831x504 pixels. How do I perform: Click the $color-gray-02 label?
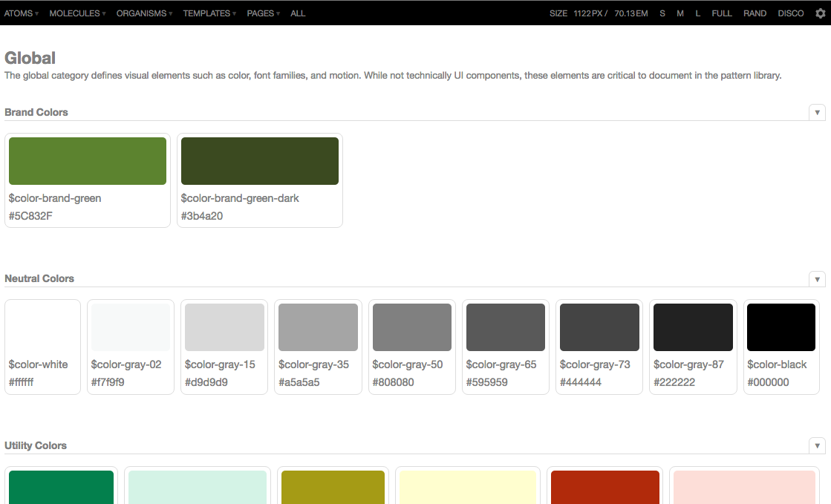pyautogui.click(x=126, y=364)
